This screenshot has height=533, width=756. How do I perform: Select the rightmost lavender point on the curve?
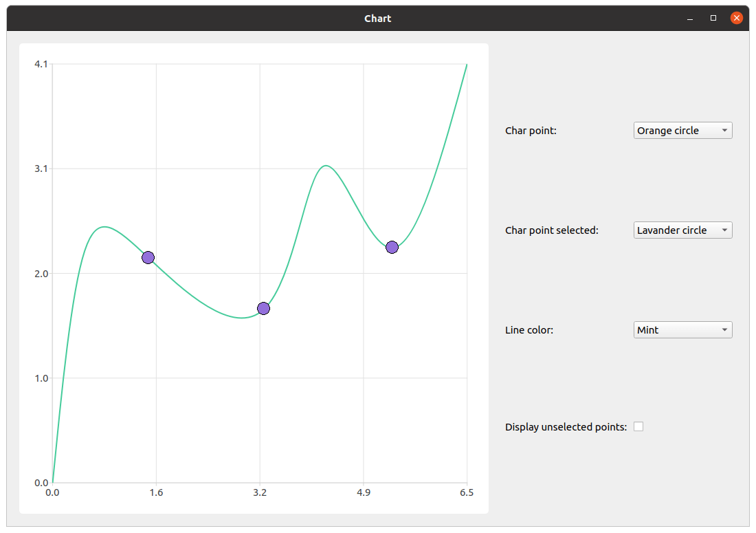[392, 247]
